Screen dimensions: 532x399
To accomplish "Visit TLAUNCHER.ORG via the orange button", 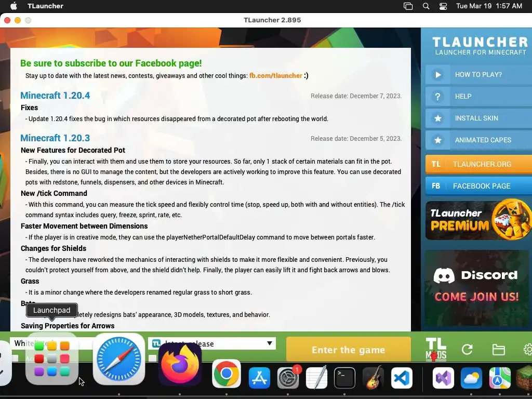I will [x=478, y=164].
